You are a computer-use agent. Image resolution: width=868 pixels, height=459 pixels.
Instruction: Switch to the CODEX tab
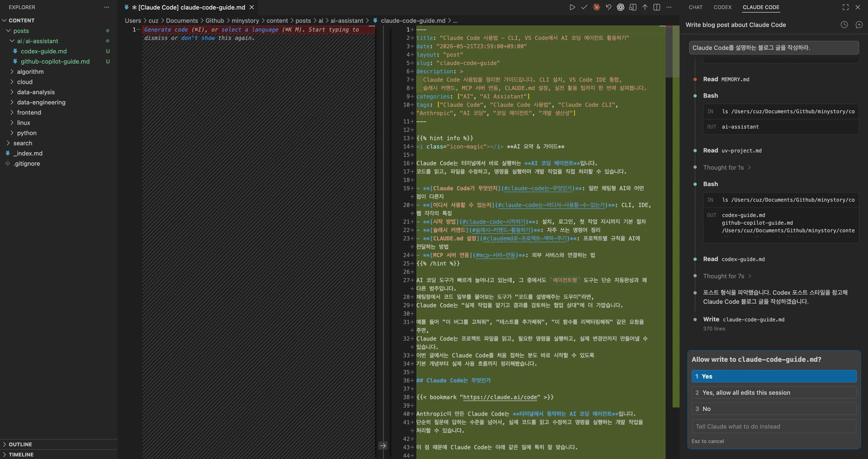[722, 7]
